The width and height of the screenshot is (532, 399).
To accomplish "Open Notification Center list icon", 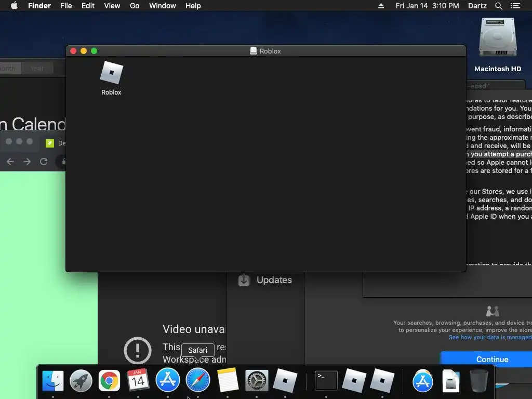I will 515,6.
